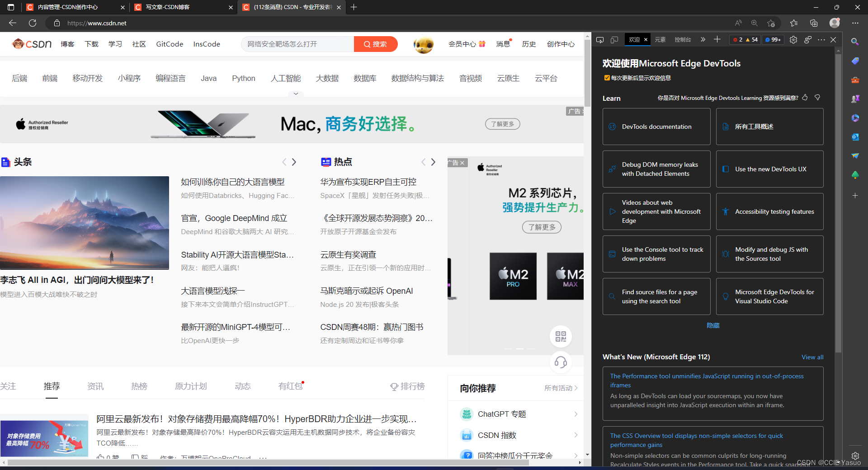The image size is (868, 470).
Task: Open DevTools customize menu dots
Action: point(821,40)
